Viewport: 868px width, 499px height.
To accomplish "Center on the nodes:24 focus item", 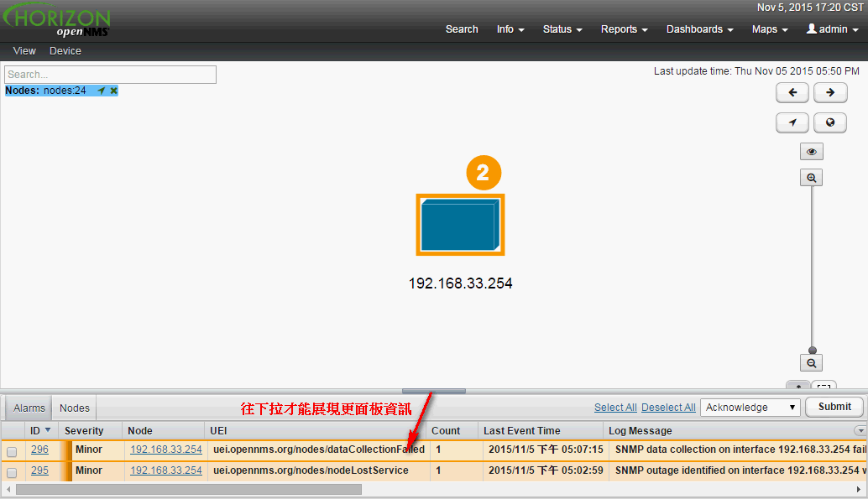I will pyautogui.click(x=102, y=91).
